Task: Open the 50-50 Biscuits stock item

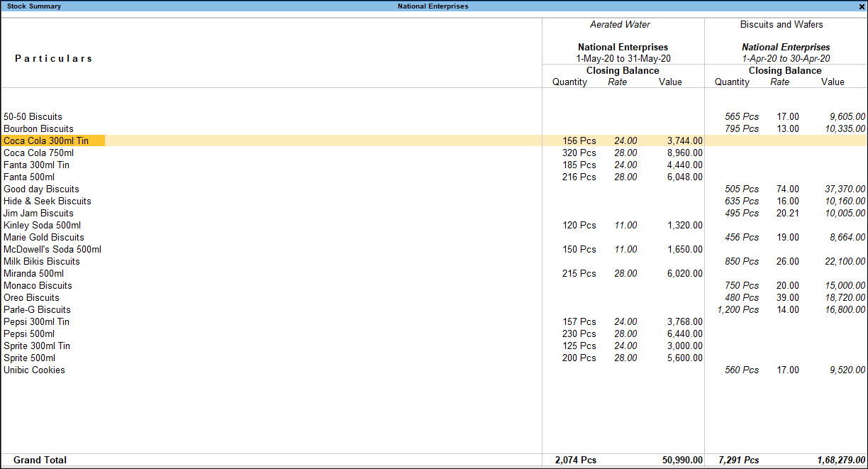Action: (33, 116)
